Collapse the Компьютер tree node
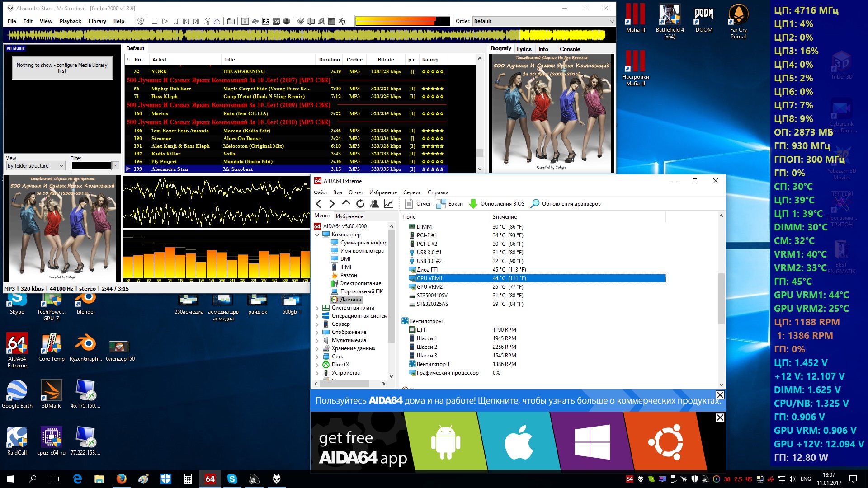 pos(317,235)
